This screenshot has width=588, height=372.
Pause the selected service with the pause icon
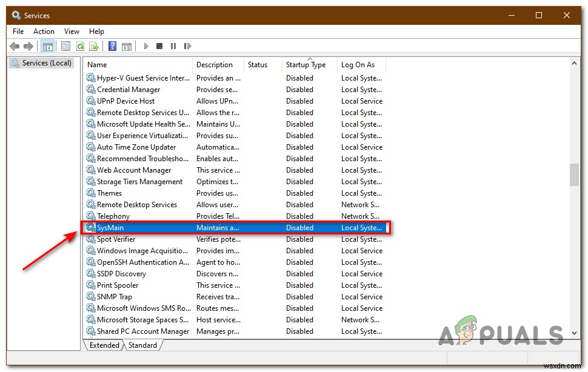click(x=173, y=45)
